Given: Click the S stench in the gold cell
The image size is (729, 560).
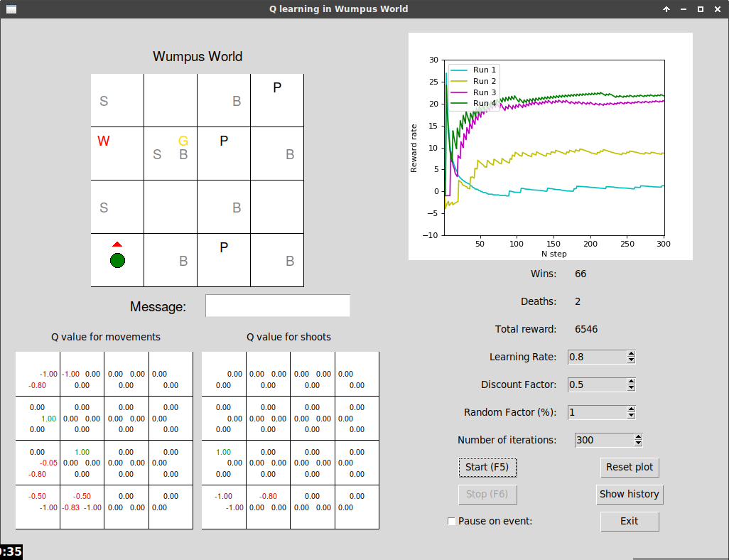Looking at the screenshot, I should tap(157, 154).
